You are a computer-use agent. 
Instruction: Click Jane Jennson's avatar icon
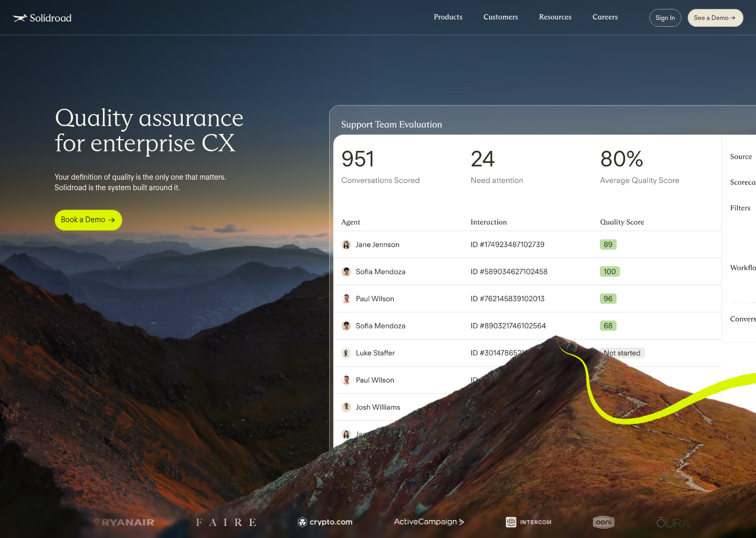pyautogui.click(x=346, y=245)
